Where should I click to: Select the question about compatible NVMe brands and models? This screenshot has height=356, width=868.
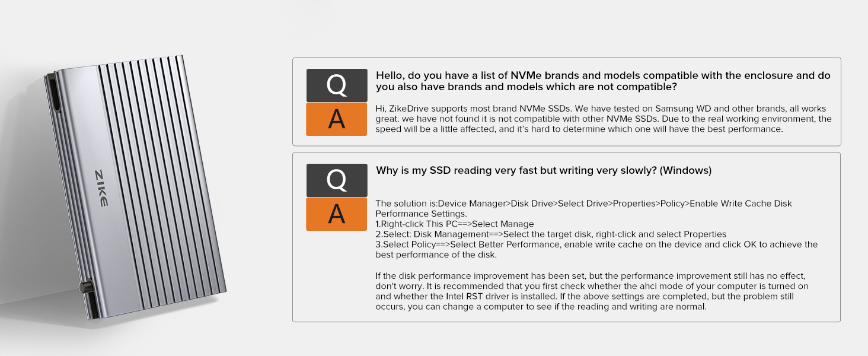point(603,81)
